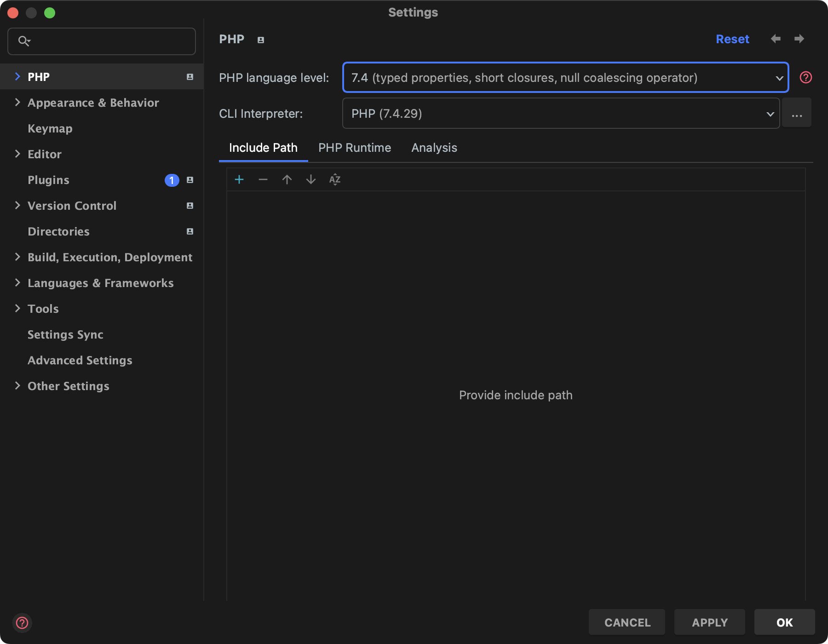Move include path down
The width and height of the screenshot is (828, 644).
[311, 179]
